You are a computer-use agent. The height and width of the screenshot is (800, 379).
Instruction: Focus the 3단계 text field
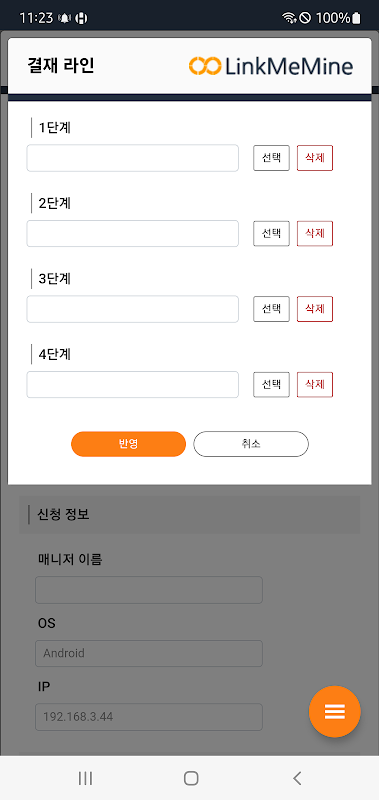click(x=133, y=309)
